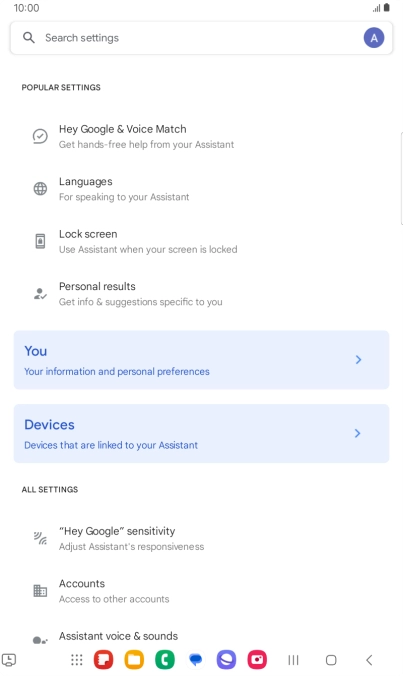Open Lock screen settings
Viewport: 403px width, 676px height.
click(x=201, y=241)
